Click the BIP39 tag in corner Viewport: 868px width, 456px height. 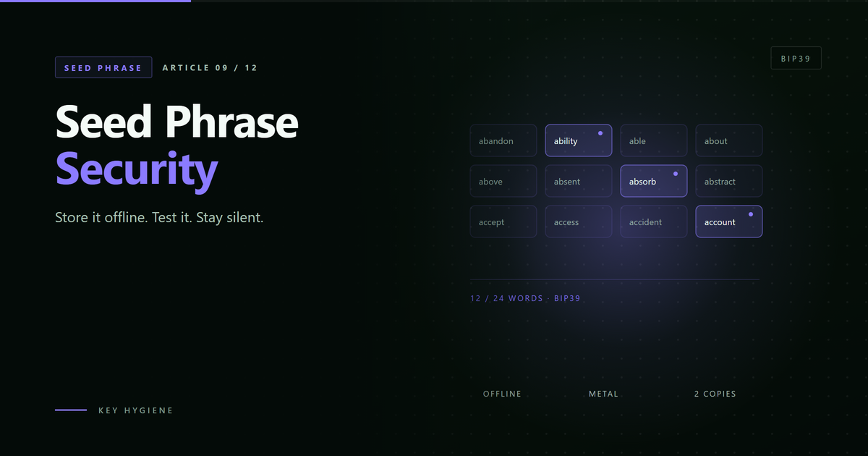[796, 58]
